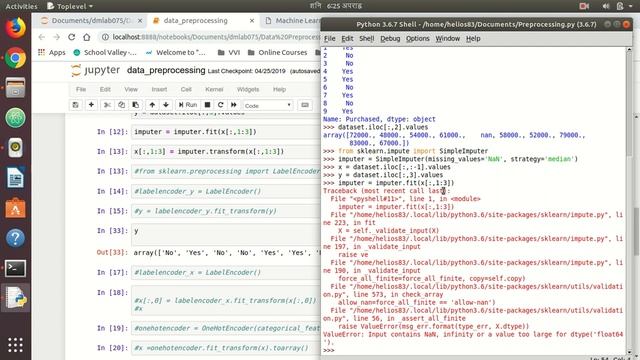
Task: Save notebook with the floppy disk icon
Action: (76, 105)
